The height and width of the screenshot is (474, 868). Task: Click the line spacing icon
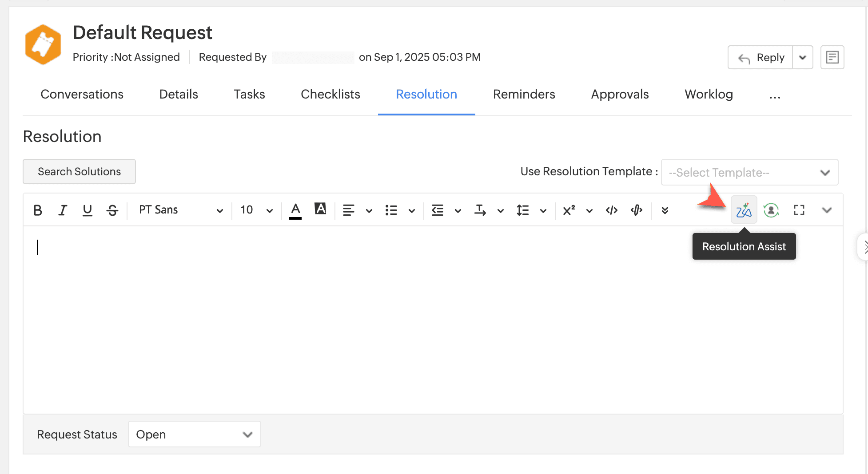pos(523,210)
